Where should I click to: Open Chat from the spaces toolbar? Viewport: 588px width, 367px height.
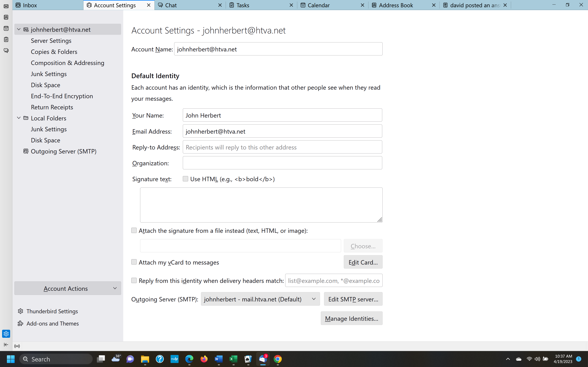coord(6,50)
